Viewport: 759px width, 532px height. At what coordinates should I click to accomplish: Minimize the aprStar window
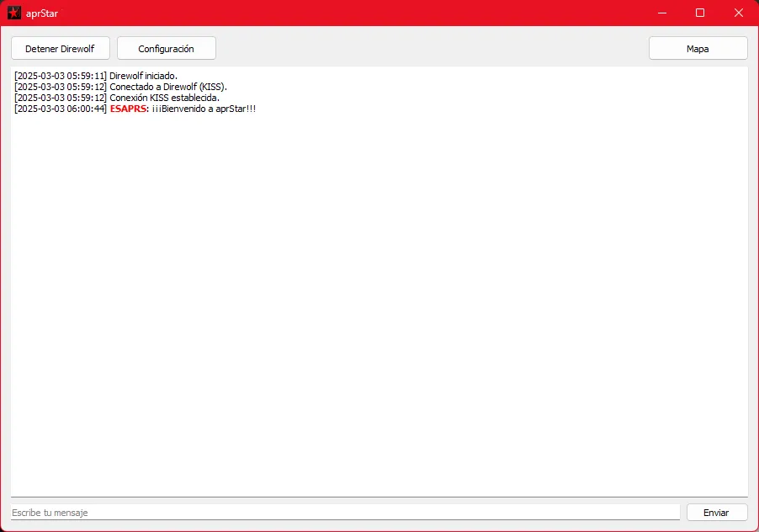pyautogui.click(x=661, y=13)
